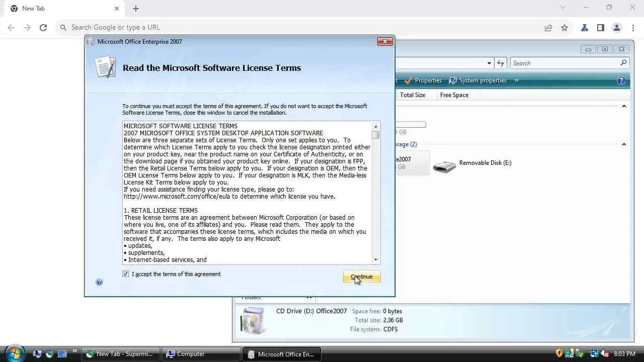
Task: Switch to New Tab - Supermium taskbar button
Action: coord(120,354)
